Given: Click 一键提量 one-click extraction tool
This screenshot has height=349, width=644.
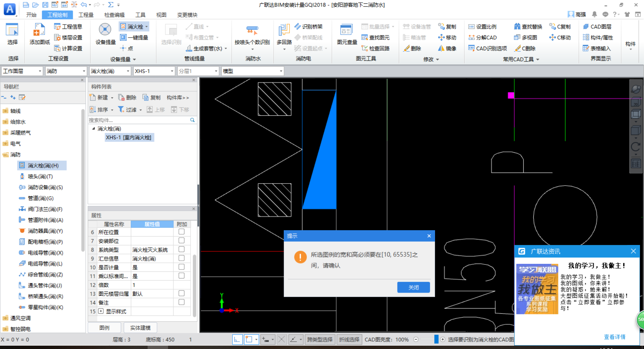Looking at the screenshot, I should [x=134, y=38].
